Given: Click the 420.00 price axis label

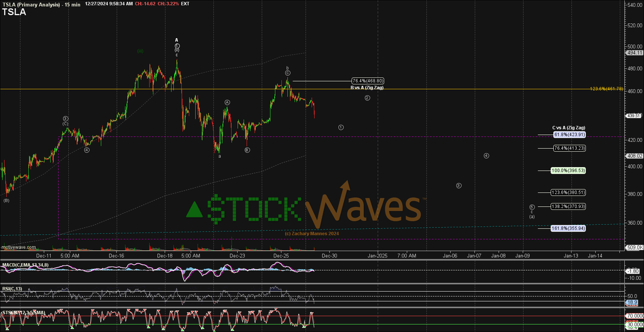Looking at the screenshot, I should pos(634,140).
